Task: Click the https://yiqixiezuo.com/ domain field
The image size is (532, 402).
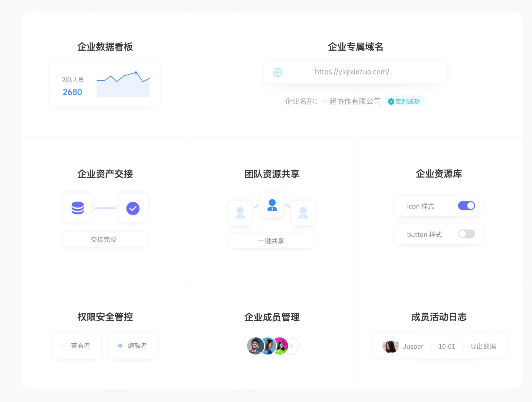Action: (355, 72)
